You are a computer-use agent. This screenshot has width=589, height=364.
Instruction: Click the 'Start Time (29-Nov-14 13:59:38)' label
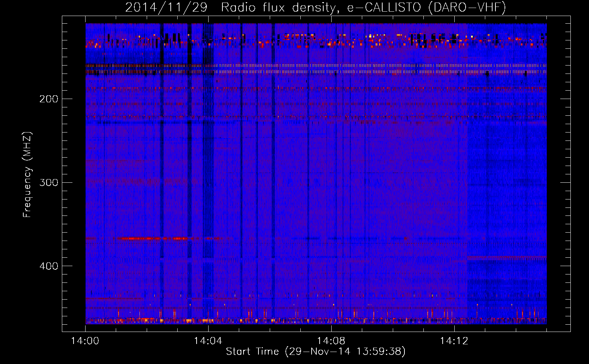(x=316, y=352)
